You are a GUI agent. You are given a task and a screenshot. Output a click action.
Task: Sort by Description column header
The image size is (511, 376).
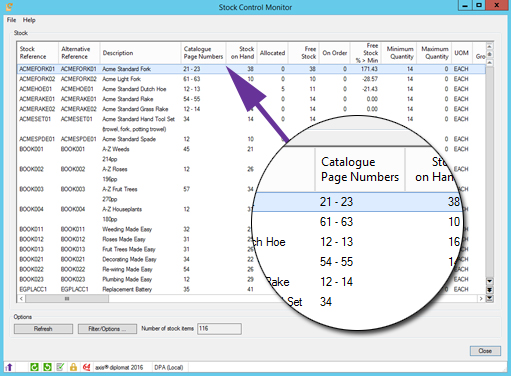click(140, 53)
